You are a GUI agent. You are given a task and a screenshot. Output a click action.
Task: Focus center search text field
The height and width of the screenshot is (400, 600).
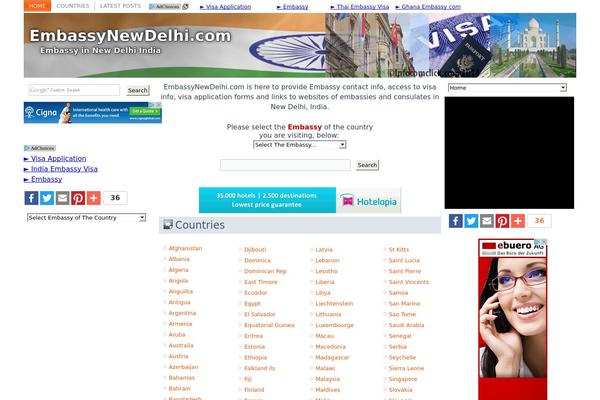285,165
